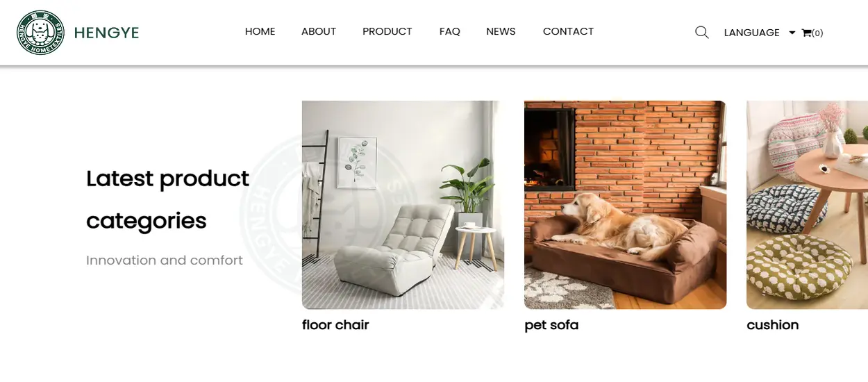The height and width of the screenshot is (382, 868).
Task: Open search with the magnifier icon
Action: click(x=702, y=32)
